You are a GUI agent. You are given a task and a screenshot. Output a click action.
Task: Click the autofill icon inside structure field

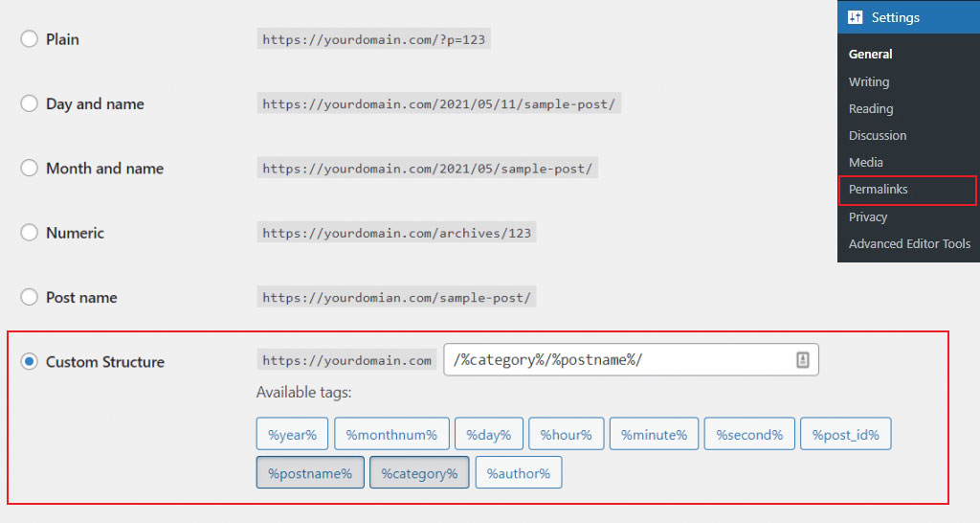[x=803, y=360]
